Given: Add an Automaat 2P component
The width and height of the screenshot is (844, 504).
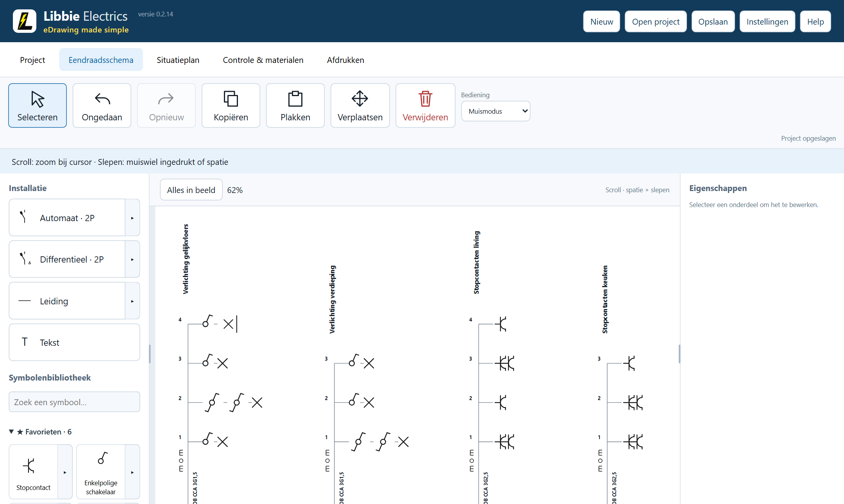Looking at the screenshot, I should coord(67,218).
